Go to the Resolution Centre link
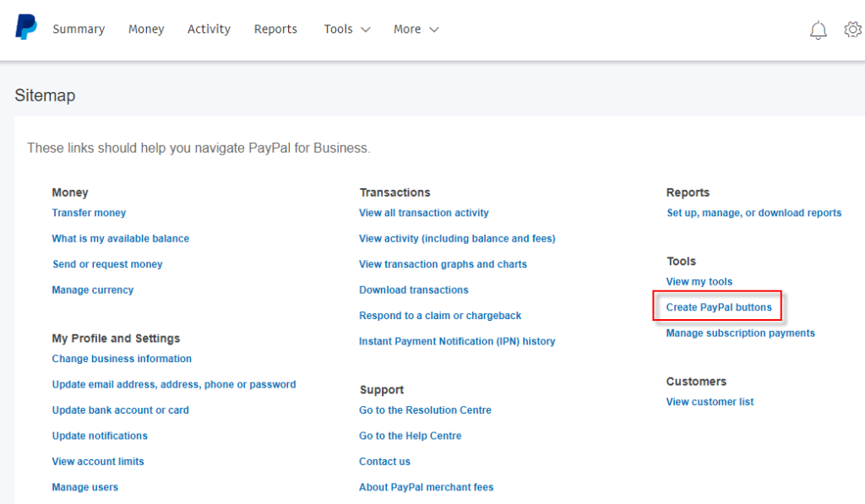This screenshot has height=504, width=865. (x=426, y=410)
